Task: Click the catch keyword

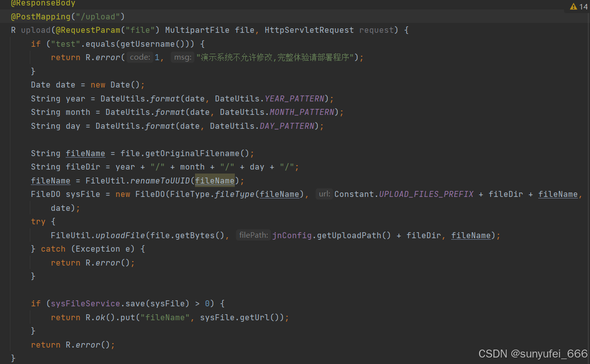Action: pyautogui.click(x=53, y=249)
